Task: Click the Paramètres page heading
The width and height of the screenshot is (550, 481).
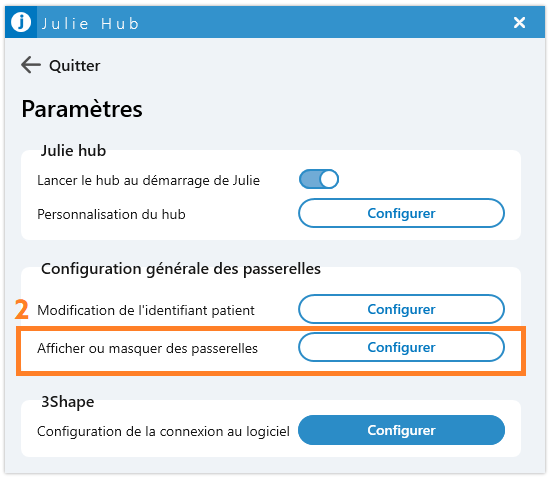Action: click(82, 109)
